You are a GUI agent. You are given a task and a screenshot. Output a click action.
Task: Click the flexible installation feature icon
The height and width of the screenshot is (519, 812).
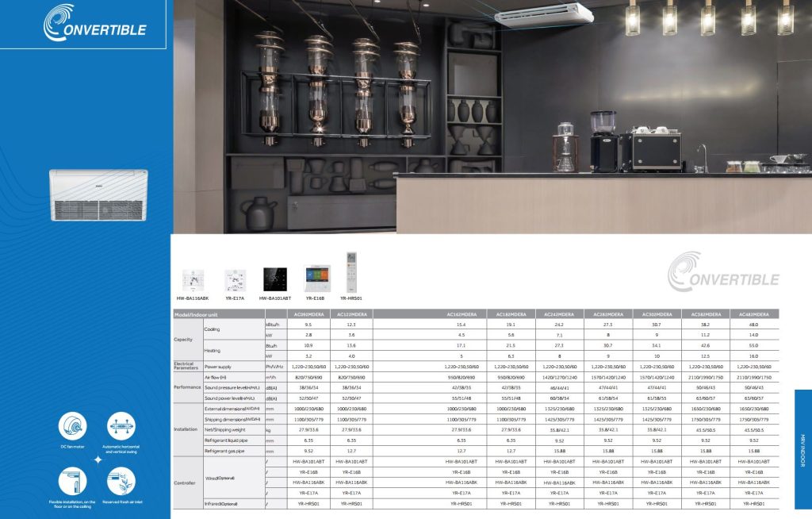(x=72, y=480)
